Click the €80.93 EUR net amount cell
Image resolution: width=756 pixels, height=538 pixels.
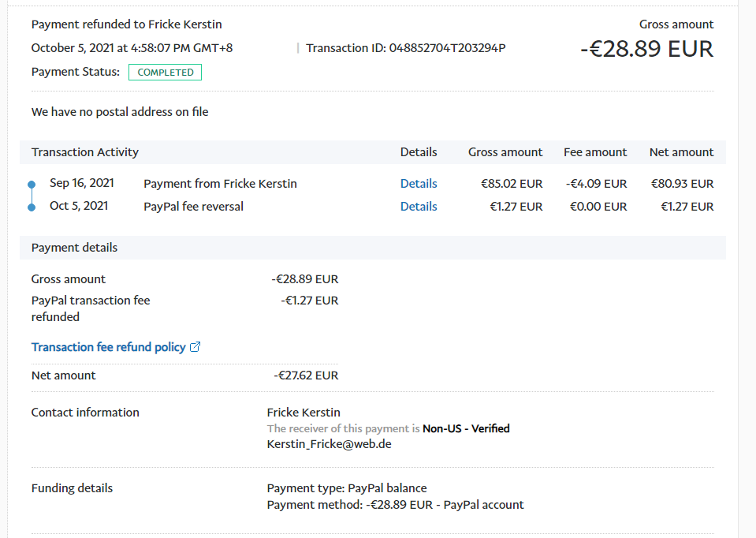click(x=682, y=184)
